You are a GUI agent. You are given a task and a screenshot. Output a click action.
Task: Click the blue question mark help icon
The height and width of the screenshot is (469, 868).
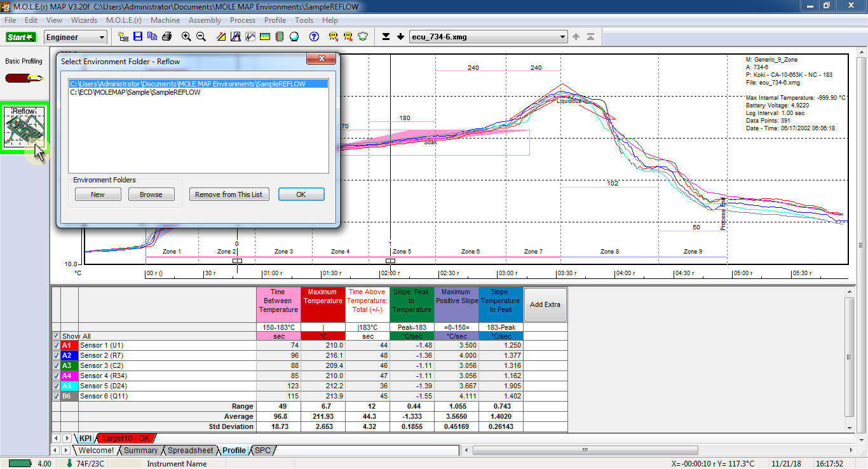pyautogui.click(x=314, y=37)
